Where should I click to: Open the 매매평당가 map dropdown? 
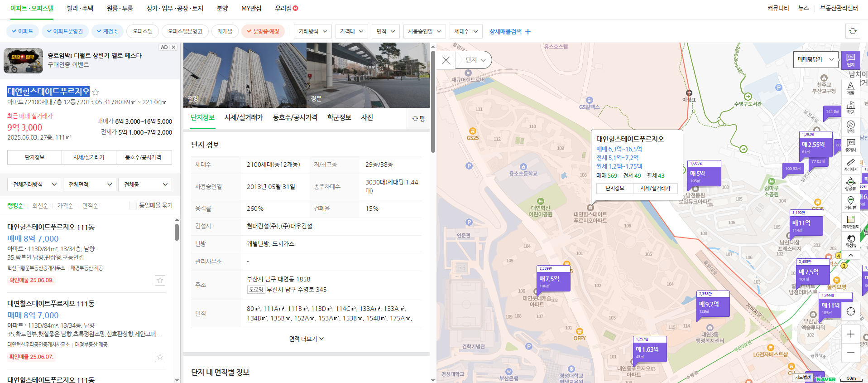tap(816, 59)
